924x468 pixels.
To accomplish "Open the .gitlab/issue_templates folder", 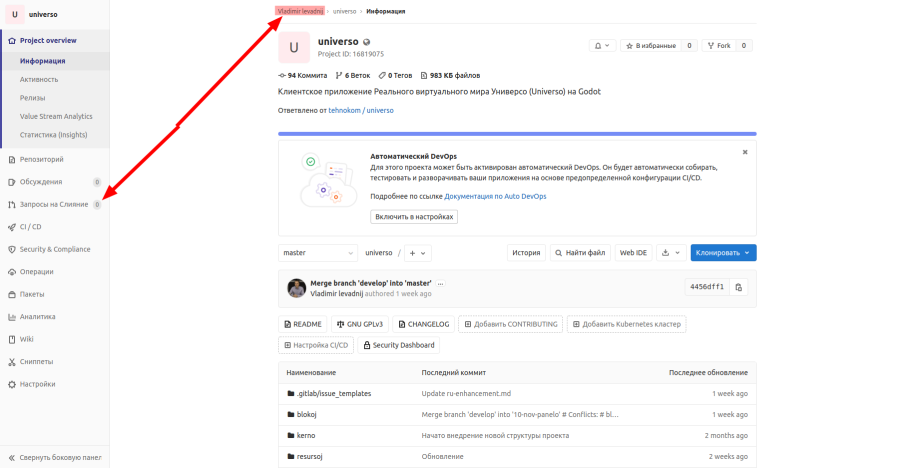I will click(x=334, y=394).
